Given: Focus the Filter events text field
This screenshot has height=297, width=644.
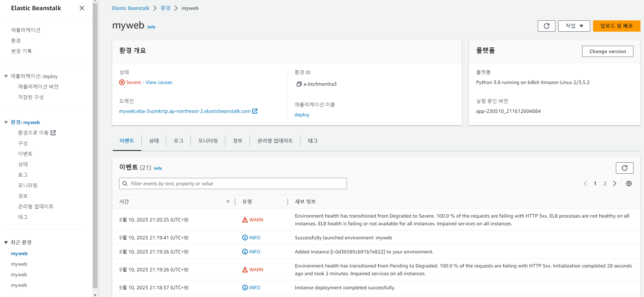Looking at the screenshot, I should pos(233,183).
